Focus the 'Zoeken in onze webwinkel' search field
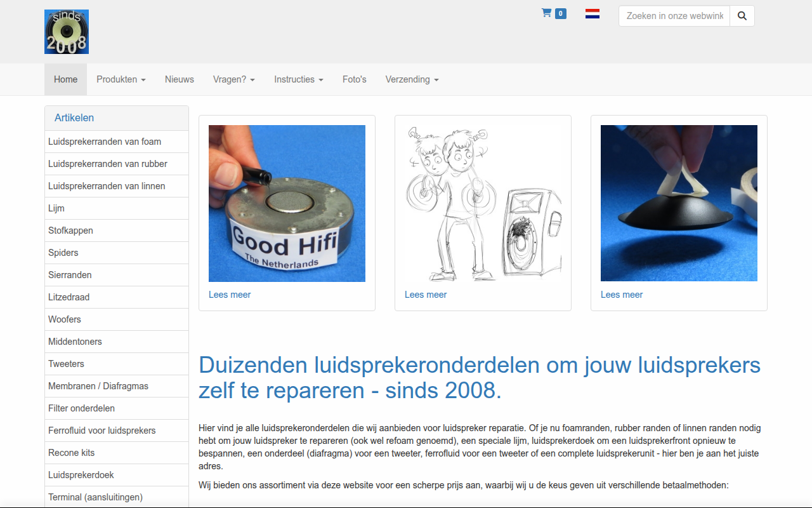Screen dimensions: 812x508 coord(674,16)
